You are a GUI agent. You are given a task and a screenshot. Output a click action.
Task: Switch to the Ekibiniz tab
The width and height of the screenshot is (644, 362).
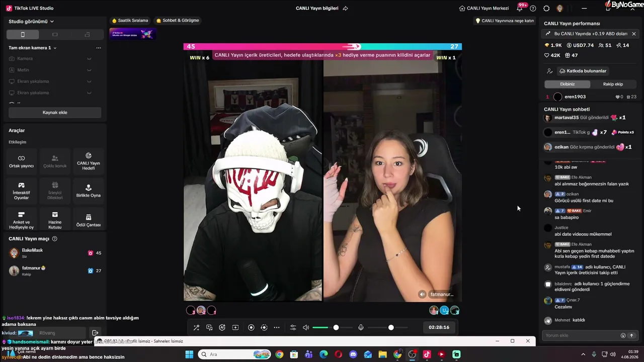(567, 84)
